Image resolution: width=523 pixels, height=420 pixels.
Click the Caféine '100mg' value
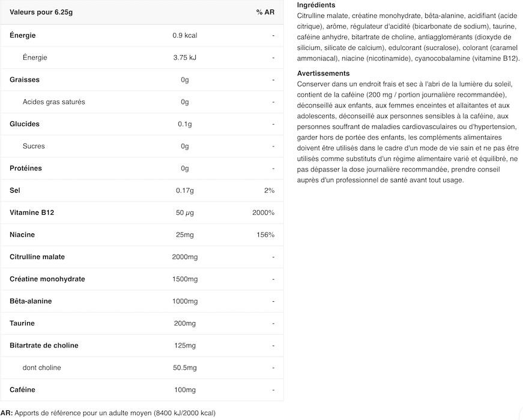(x=184, y=390)
